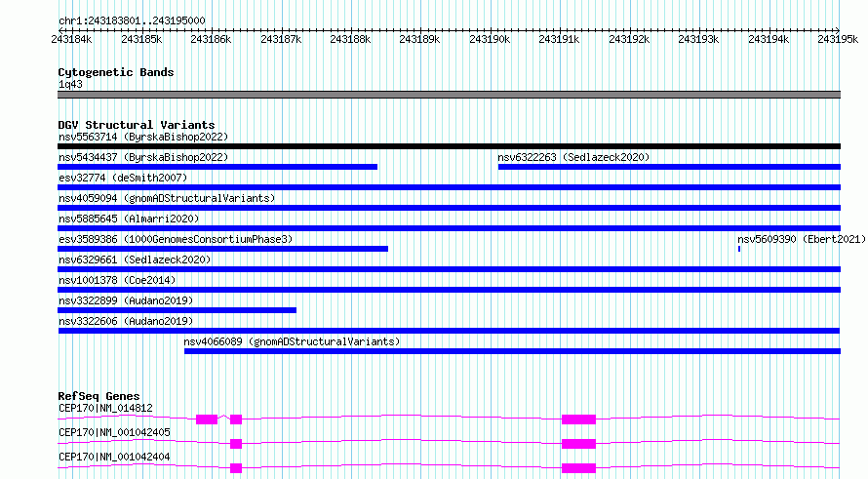The image size is (868, 479).
Task: Click the 1q43 band label
Action: click(70, 85)
